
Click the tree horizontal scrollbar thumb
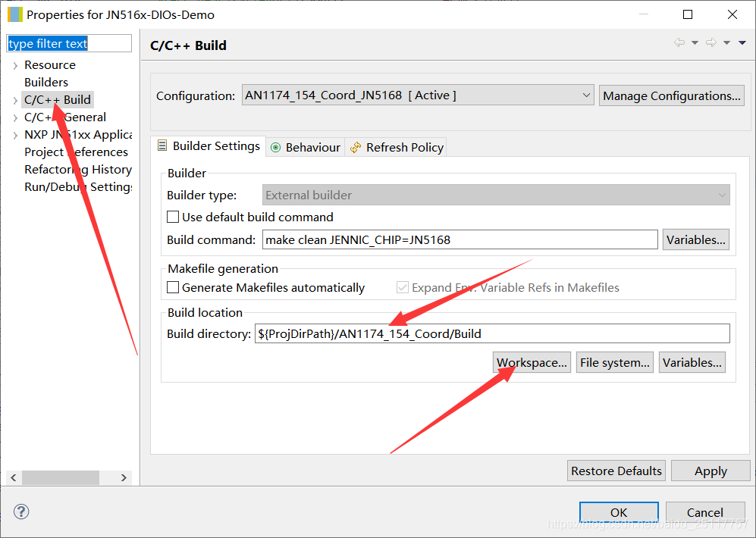(x=61, y=477)
